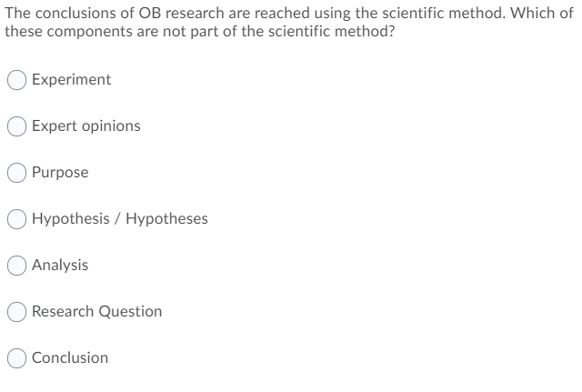This screenshot has width=582, height=392.
Task: Select the Experiment radio button
Action: click(16, 80)
